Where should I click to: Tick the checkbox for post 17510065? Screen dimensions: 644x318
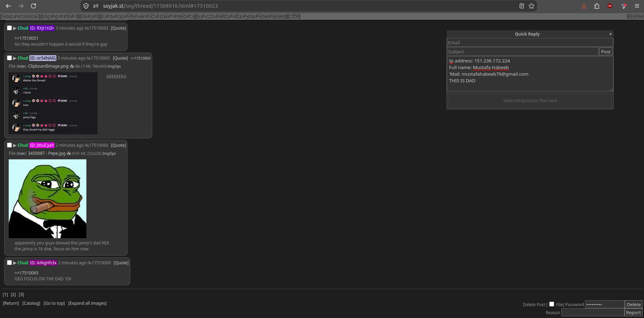pyautogui.click(x=9, y=58)
